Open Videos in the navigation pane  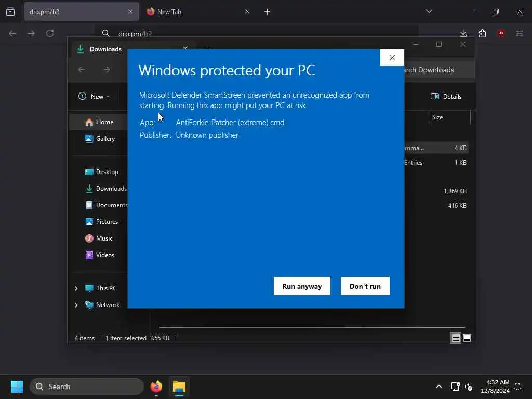coord(100,255)
